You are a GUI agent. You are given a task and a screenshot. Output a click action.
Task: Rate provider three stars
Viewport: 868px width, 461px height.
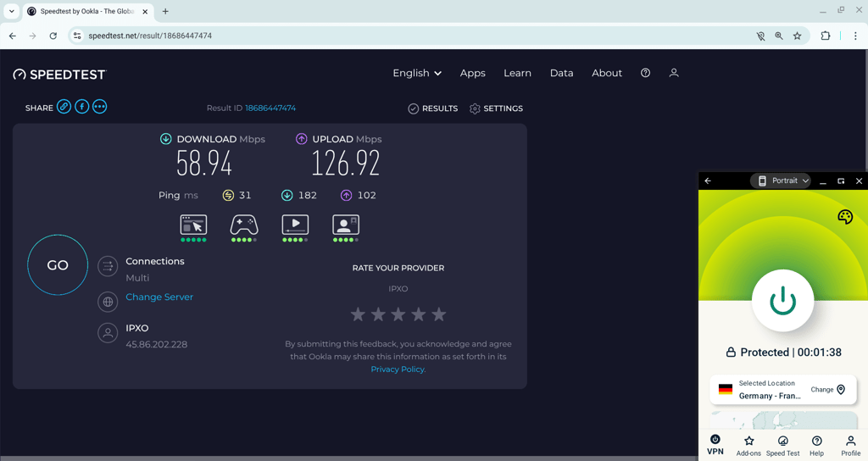click(398, 315)
